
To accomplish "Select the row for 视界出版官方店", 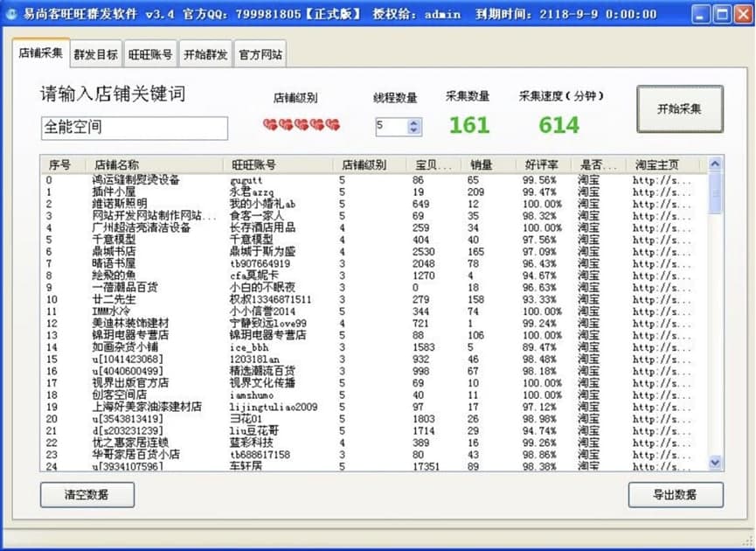I will (374, 383).
